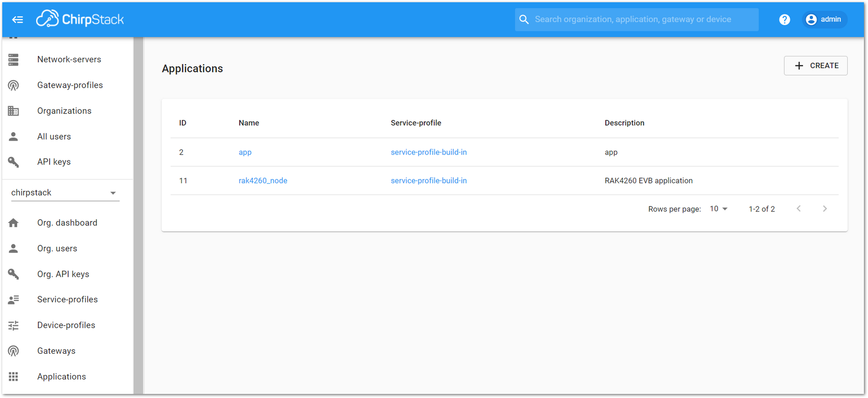Click the CREATE application button
This screenshot has width=868, height=398.
point(816,66)
